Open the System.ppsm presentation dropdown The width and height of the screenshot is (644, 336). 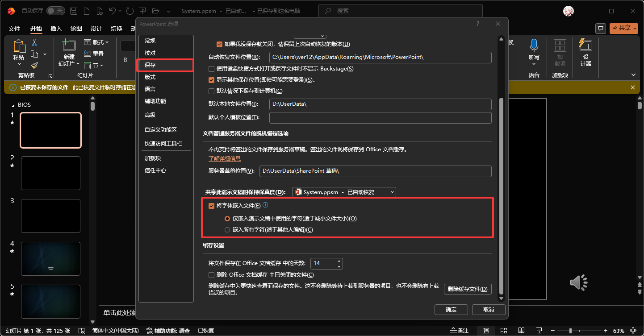344,192
